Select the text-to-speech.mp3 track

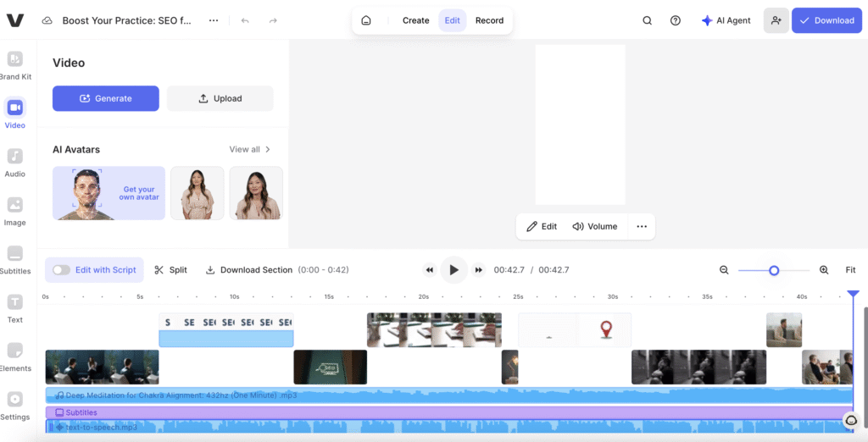[x=448, y=427]
